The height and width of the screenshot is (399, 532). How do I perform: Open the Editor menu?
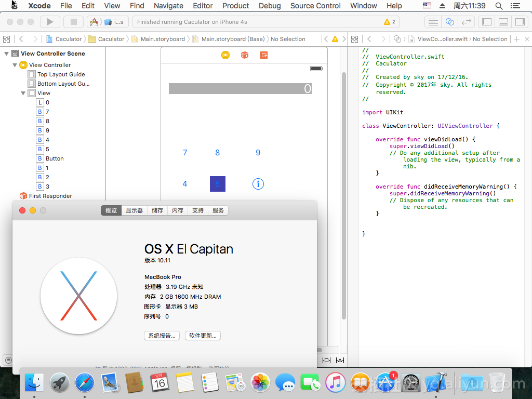pos(203,6)
